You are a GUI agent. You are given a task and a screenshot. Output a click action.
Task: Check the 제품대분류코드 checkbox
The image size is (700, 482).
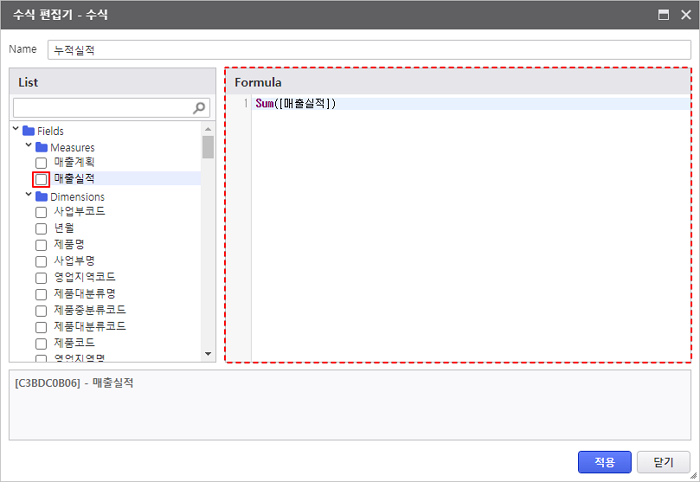[x=41, y=327]
